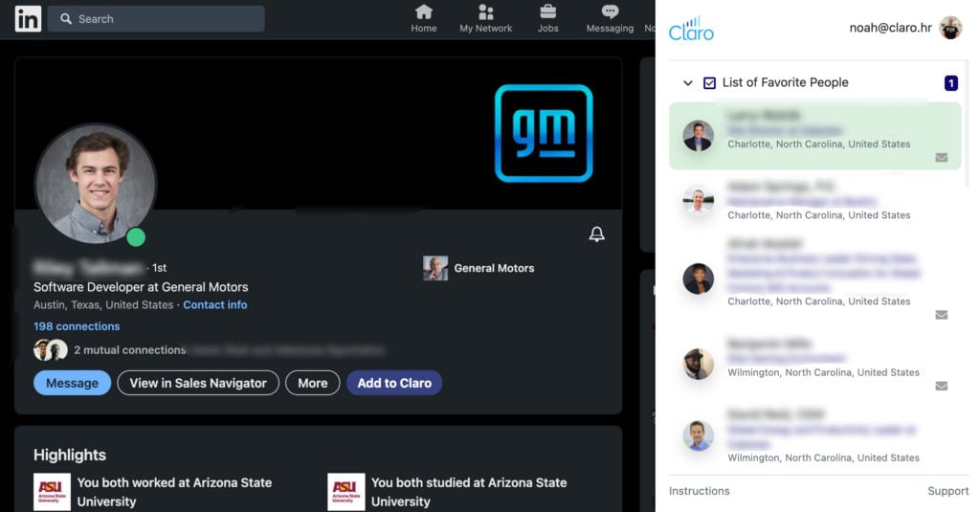
Task: Click ASU logo beside 'You both worked'
Action: tap(52, 492)
